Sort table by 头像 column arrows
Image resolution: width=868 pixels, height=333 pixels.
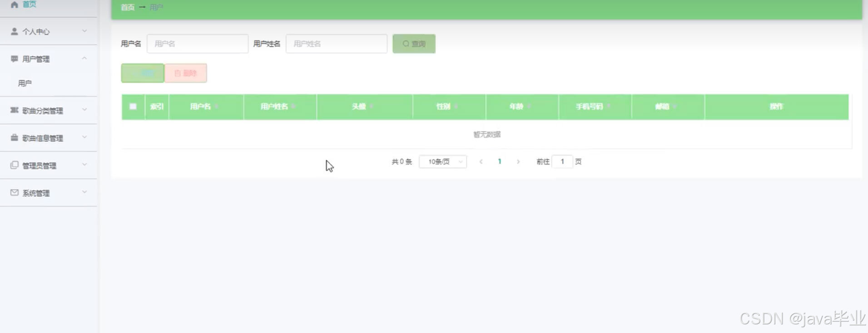click(x=372, y=107)
